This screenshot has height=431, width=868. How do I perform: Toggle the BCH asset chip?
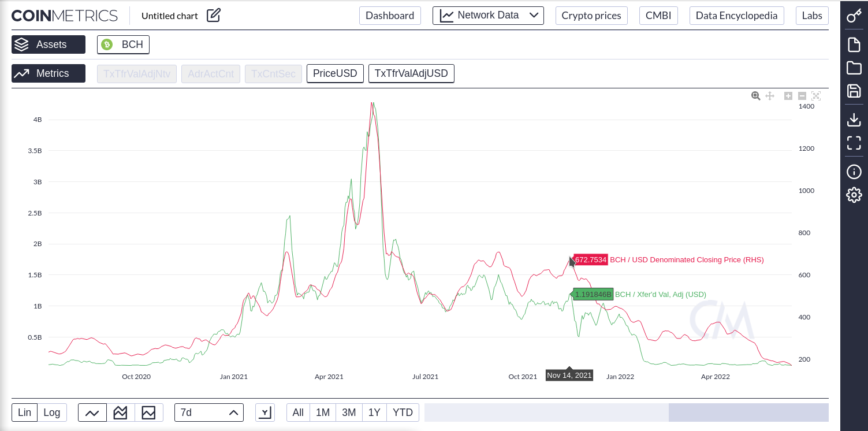tap(123, 44)
